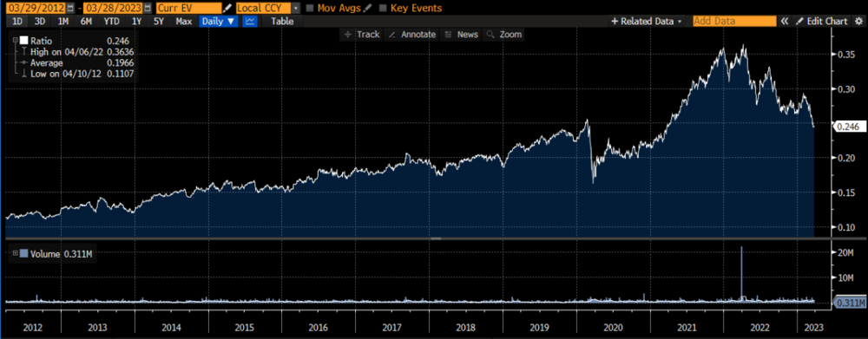Open Local CCY currency dropdown arrow
Screen dimensions: 868x339
296,9
